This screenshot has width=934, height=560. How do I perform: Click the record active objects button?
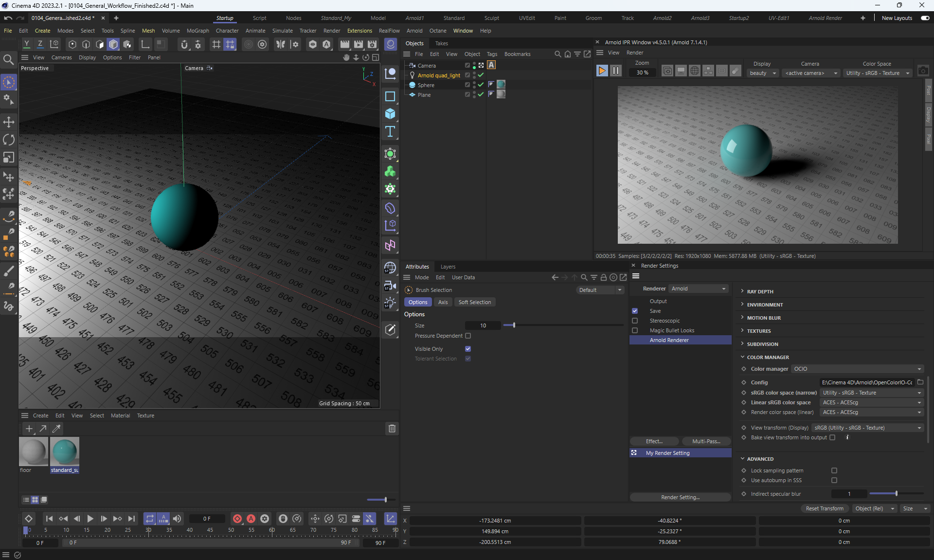[x=237, y=519]
